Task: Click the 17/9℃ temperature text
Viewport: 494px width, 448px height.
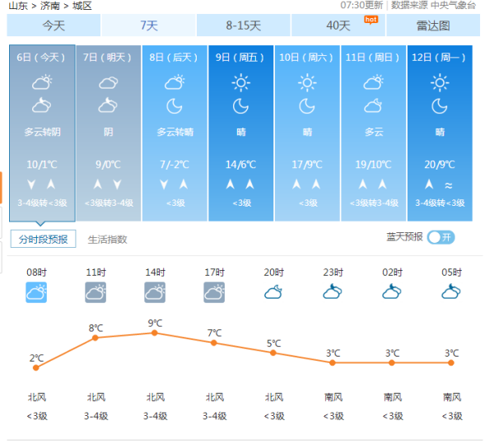Action: [x=307, y=165]
